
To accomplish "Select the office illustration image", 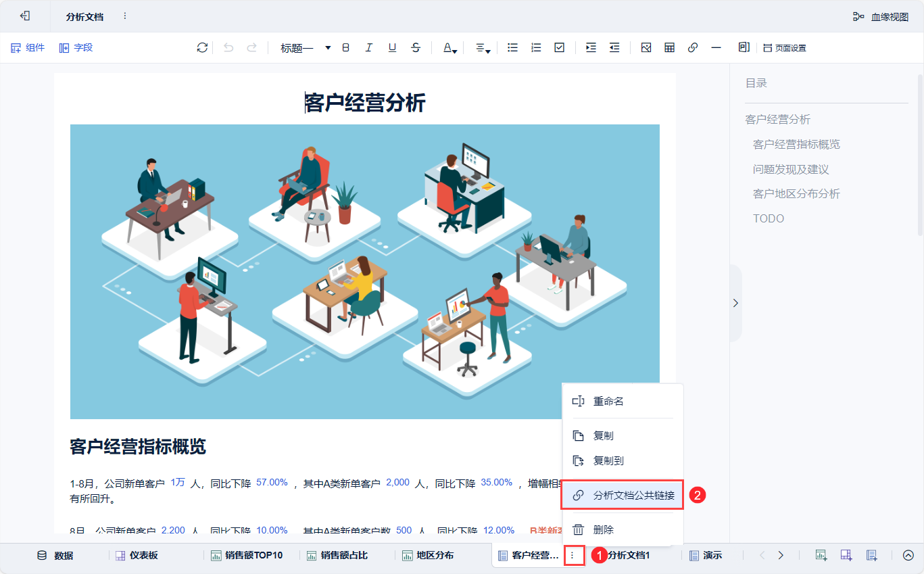I will click(x=365, y=272).
